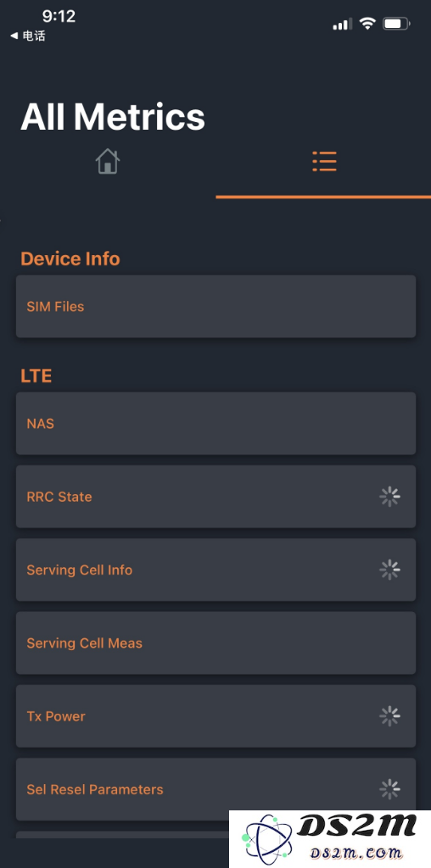The image size is (431, 868).
Task: Open Serving Cell Info metrics
Action: coord(215,570)
